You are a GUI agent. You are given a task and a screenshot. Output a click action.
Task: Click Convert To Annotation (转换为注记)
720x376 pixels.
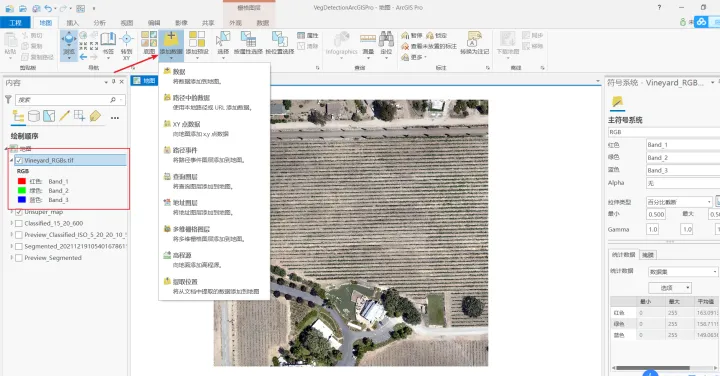click(x=474, y=43)
